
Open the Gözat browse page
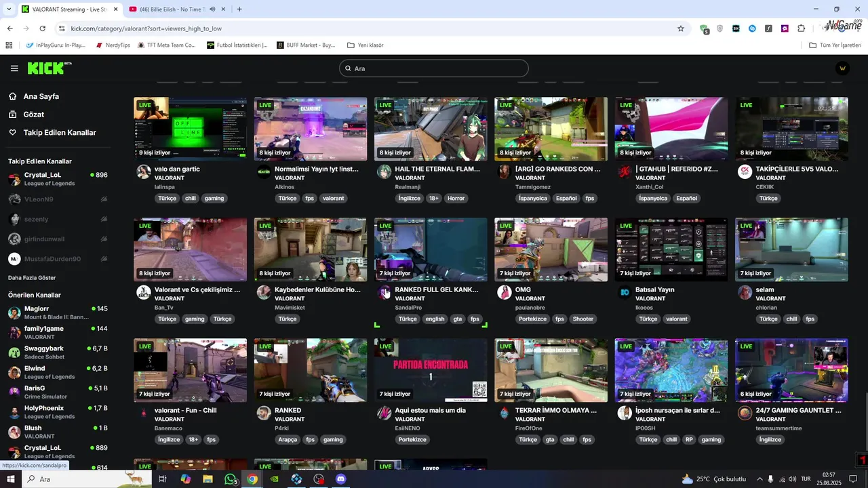(34, 115)
